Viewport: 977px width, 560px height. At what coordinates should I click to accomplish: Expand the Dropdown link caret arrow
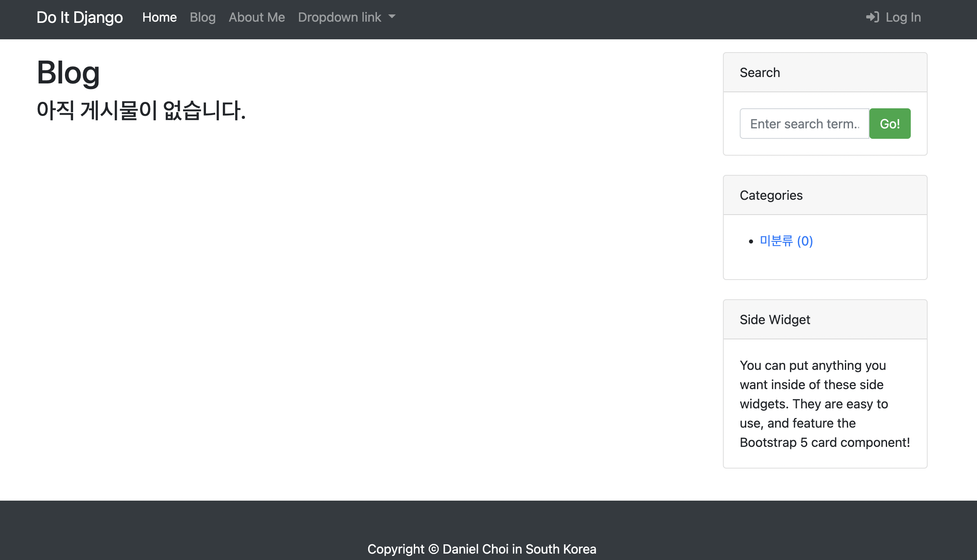click(x=392, y=17)
